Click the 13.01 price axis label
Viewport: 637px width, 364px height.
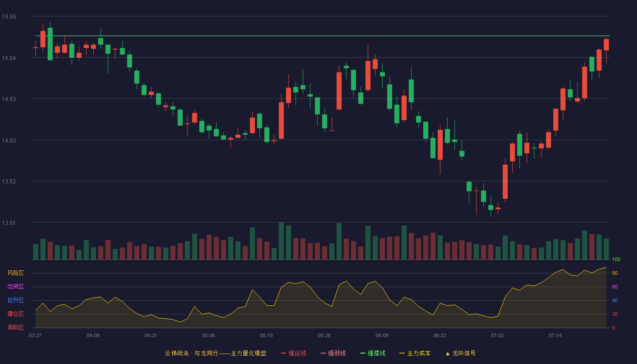coord(9,223)
